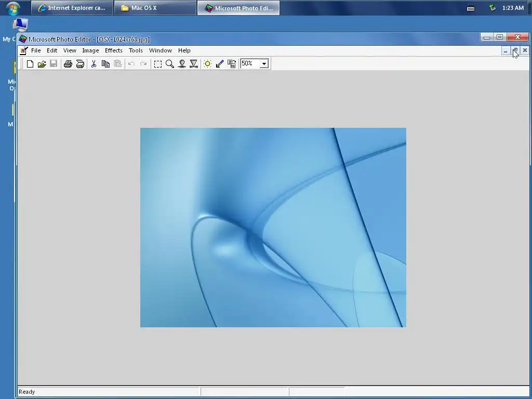Click the Redo arrow icon

point(143,64)
